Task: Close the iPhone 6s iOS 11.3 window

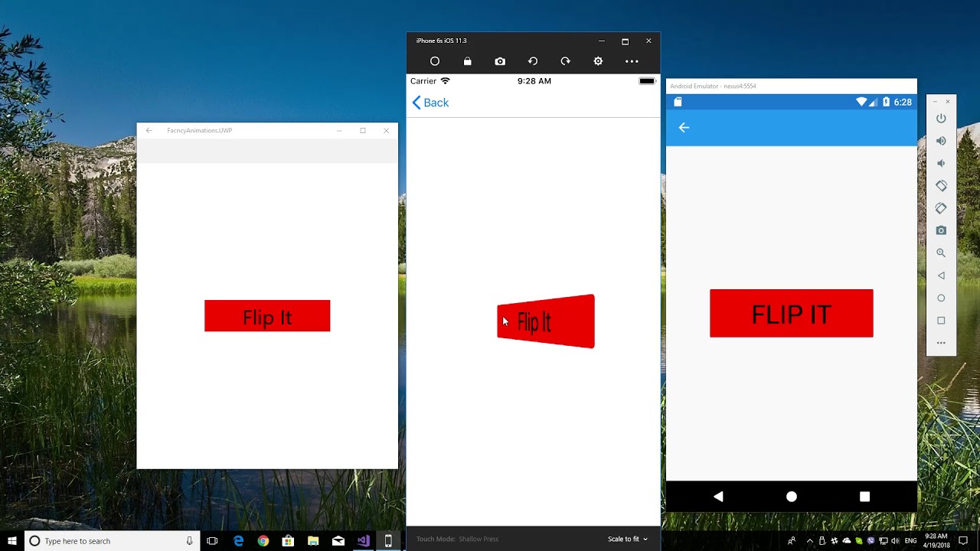Action: point(648,41)
